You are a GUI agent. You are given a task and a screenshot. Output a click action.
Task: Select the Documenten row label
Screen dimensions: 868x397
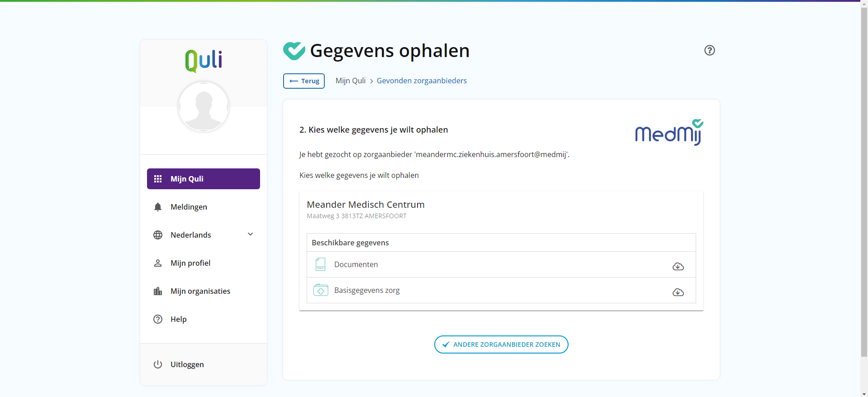[356, 264]
